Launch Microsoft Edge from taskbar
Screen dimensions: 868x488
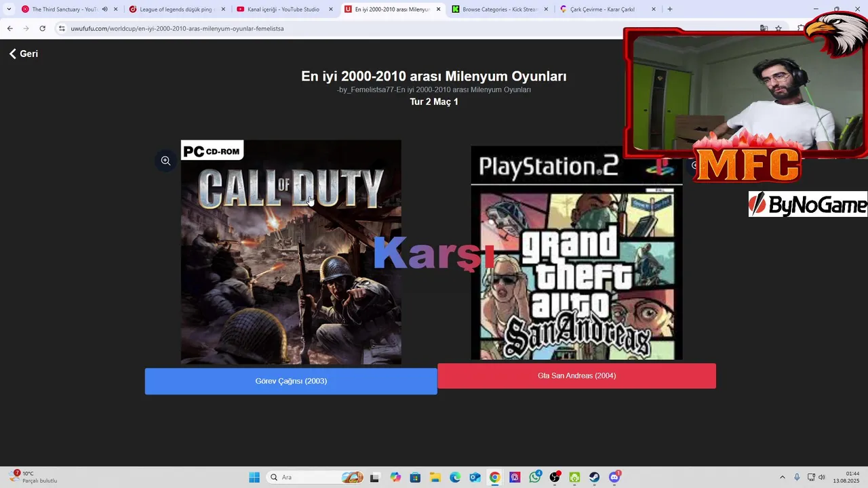coord(455,477)
